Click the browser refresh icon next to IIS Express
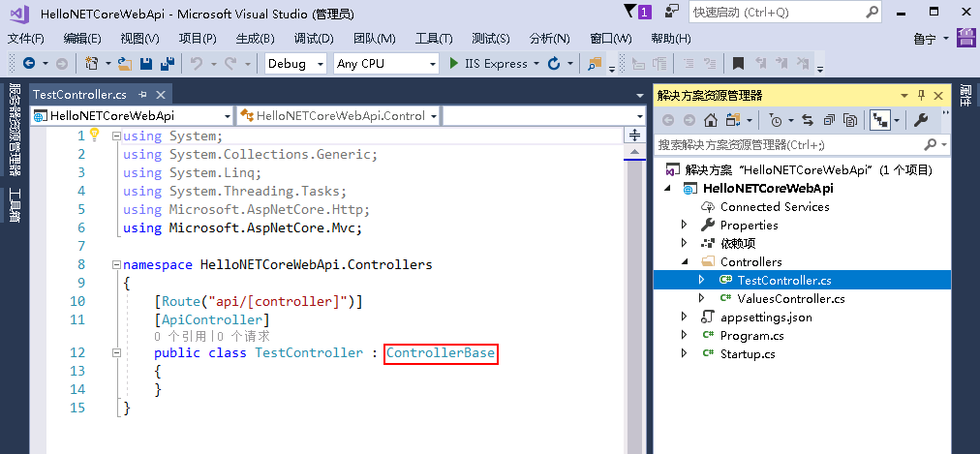980x454 pixels. pos(553,63)
